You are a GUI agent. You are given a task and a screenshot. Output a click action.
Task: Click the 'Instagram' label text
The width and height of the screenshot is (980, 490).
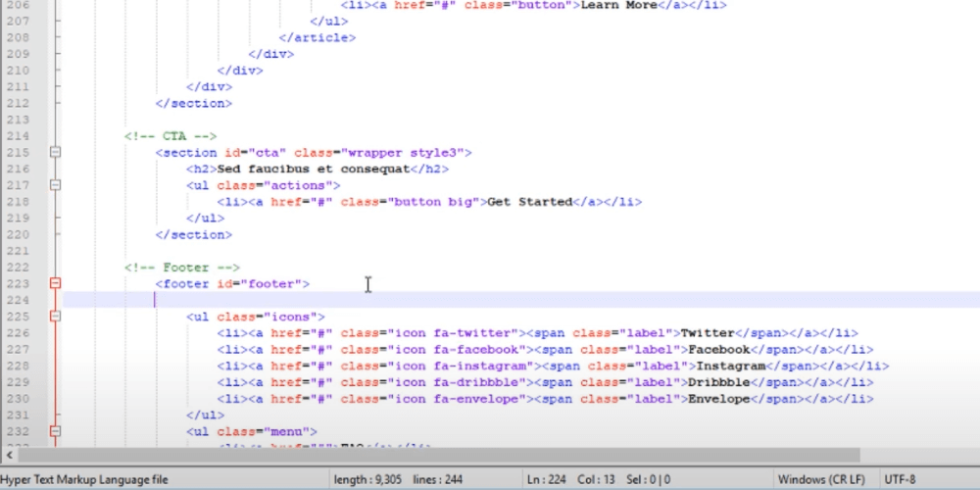tap(731, 367)
